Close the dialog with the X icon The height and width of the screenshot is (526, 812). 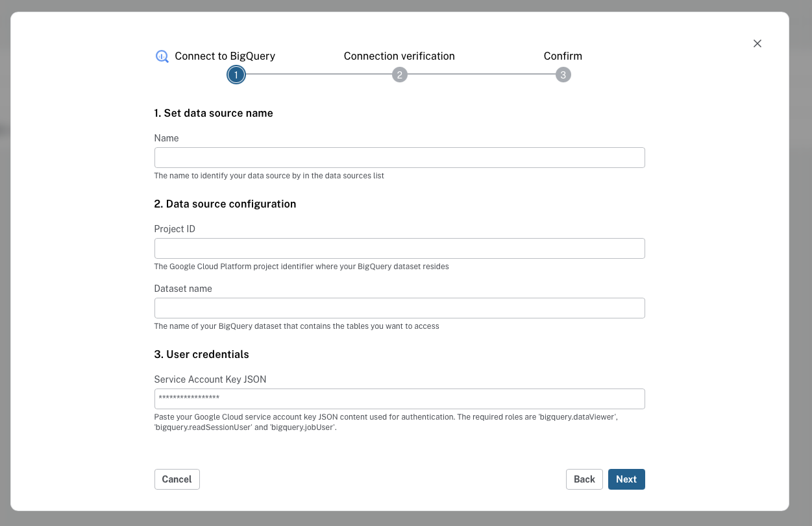click(x=757, y=43)
